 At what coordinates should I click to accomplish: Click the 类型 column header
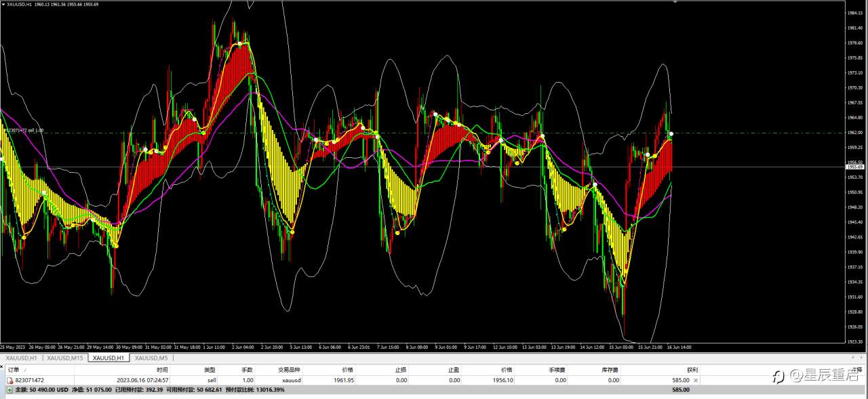coord(210,371)
